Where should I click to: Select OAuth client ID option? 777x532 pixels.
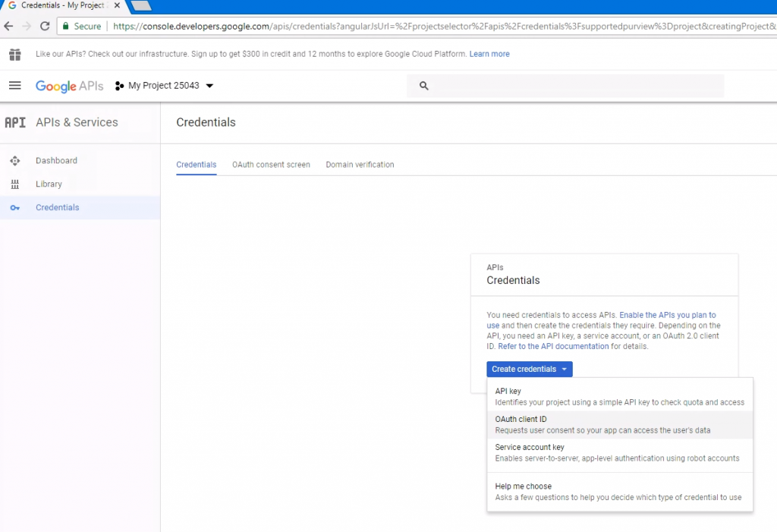tap(620, 425)
